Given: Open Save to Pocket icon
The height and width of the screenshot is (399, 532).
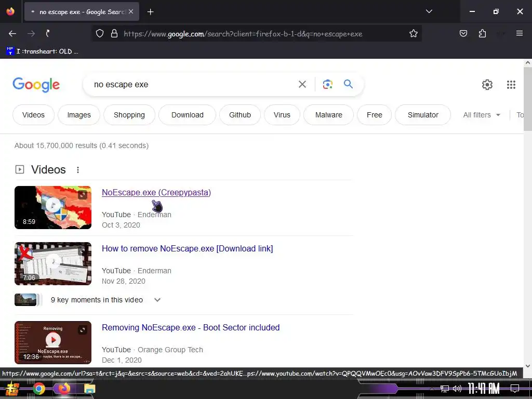Looking at the screenshot, I should pos(463,33).
